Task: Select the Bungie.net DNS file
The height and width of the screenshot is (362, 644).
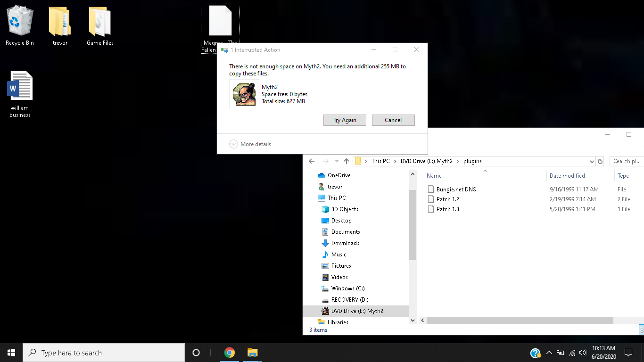Action: (452, 189)
